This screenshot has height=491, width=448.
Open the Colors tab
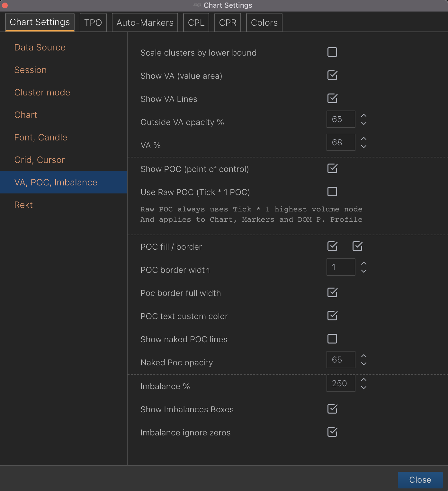point(264,22)
